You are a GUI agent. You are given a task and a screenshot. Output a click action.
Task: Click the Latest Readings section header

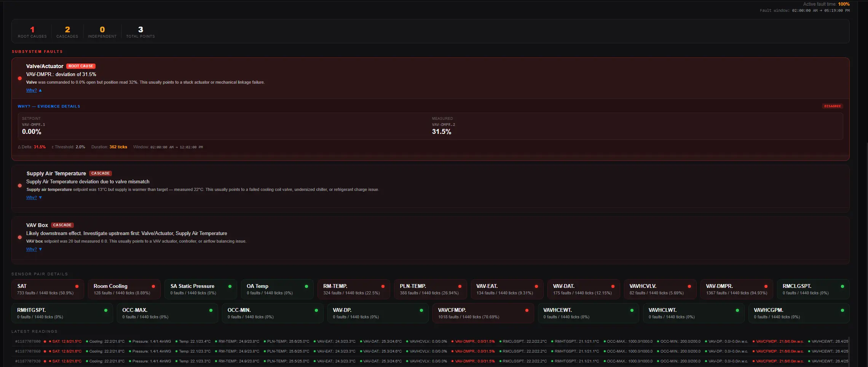click(35, 332)
